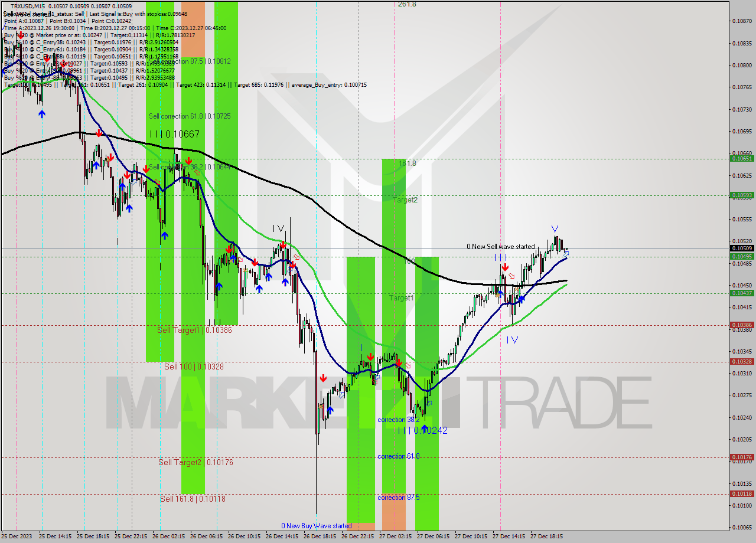Click the 0.10800 price scale value
Viewport: 756px width, 543px height.
(x=742, y=65)
